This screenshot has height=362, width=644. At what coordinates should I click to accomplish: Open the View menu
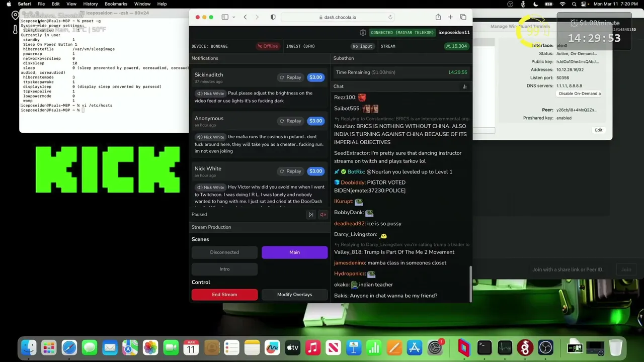[71, 4]
